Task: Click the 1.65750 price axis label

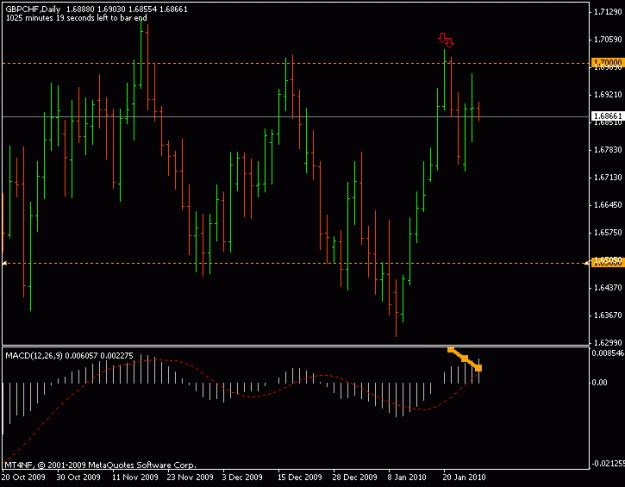Action: click(608, 232)
